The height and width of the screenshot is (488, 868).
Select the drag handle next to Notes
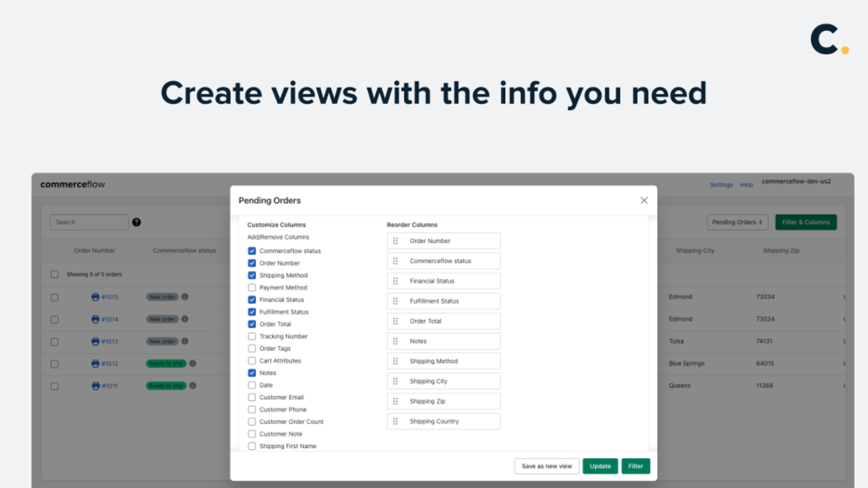[x=396, y=341]
